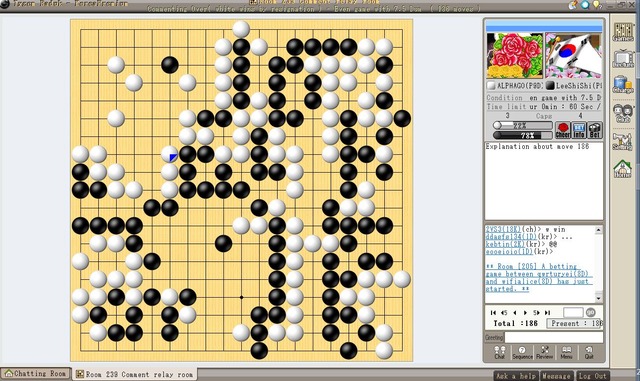Viewport: 640px width, 381px height.
Task: Go to Home via house icon
Action: pyautogui.click(x=623, y=169)
